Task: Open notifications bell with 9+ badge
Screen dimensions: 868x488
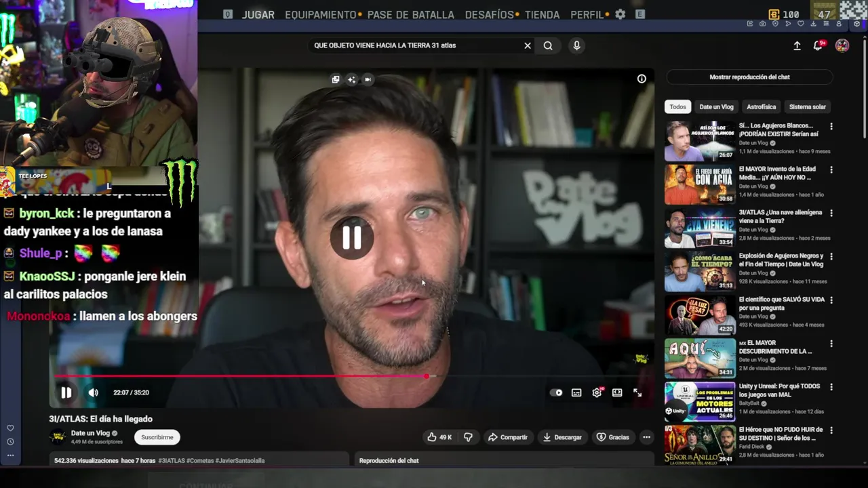Action: [x=818, y=45]
